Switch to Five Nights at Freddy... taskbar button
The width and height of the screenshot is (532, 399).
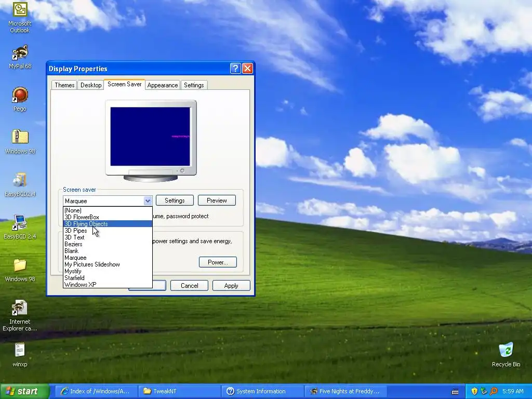[x=345, y=391]
